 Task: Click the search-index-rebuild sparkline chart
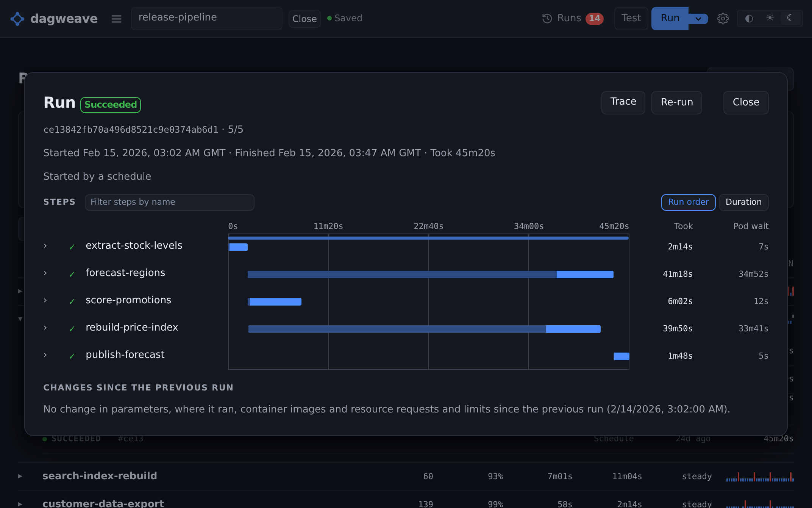[760, 477]
